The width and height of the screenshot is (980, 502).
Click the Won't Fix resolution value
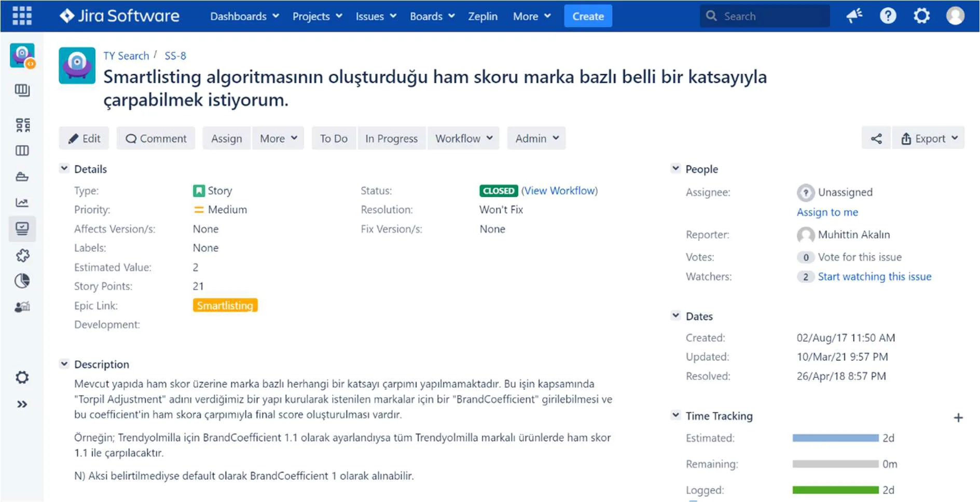pos(501,210)
